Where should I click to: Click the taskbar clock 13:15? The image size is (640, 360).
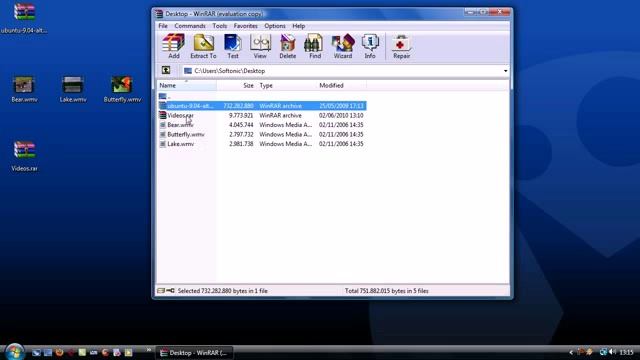[x=627, y=352]
